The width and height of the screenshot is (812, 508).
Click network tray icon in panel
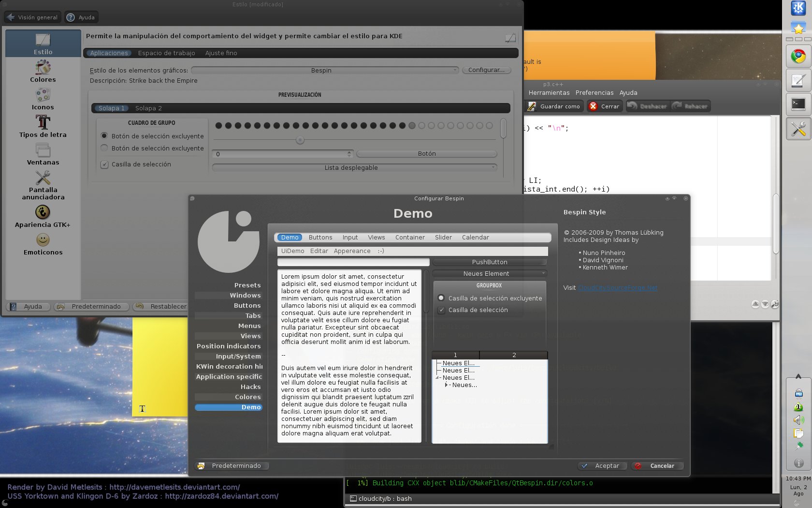coord(798,393)
